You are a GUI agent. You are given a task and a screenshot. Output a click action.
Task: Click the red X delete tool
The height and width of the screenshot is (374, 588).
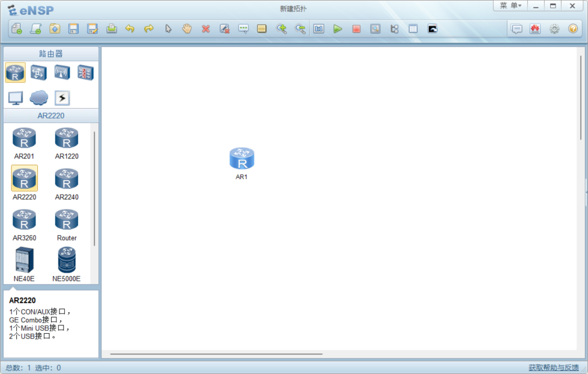tap(206, 29)
